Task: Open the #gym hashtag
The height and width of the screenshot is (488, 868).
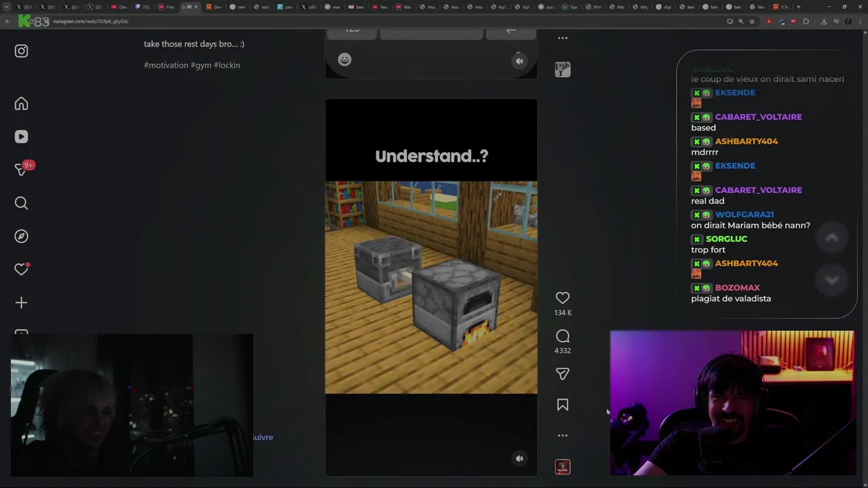Action: click(x=201, y=65)
